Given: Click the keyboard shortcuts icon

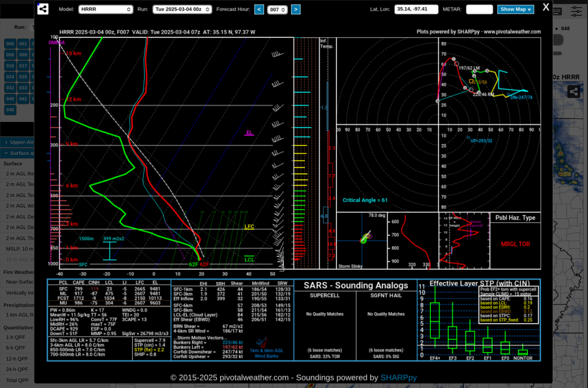Looking at the screenshot, I should pyautogui.click(x=557, y=11).
